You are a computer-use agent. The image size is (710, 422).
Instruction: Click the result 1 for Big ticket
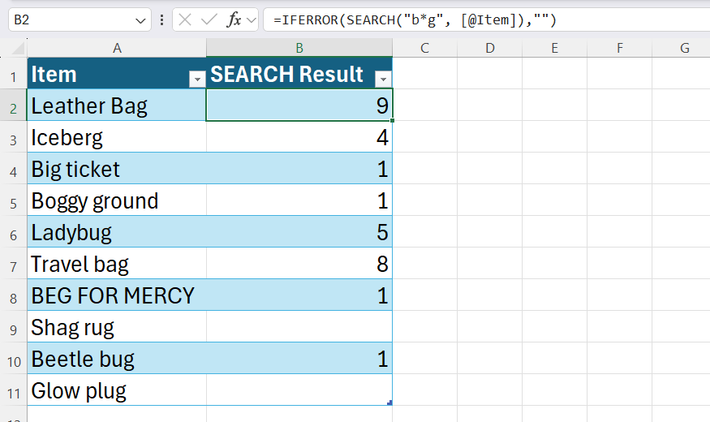299,168
